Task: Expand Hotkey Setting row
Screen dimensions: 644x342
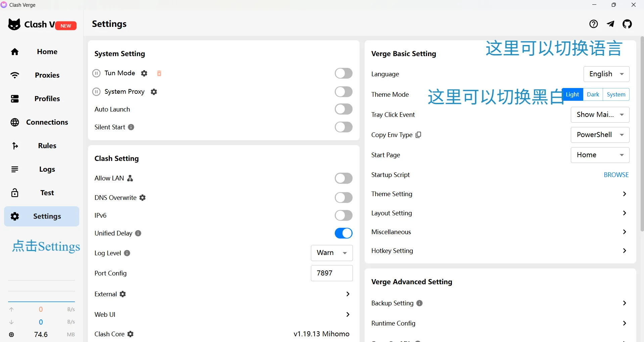Action: coord(500,251)
